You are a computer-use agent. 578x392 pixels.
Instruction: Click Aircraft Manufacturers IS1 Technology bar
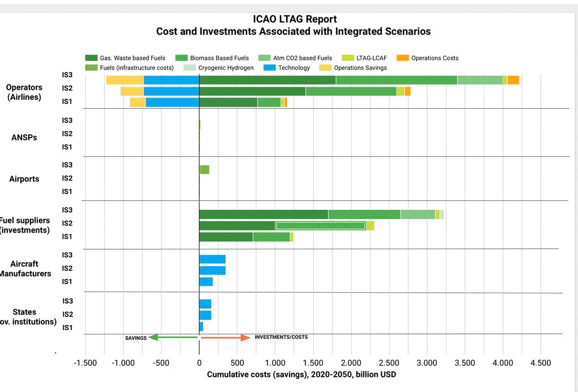206,281
